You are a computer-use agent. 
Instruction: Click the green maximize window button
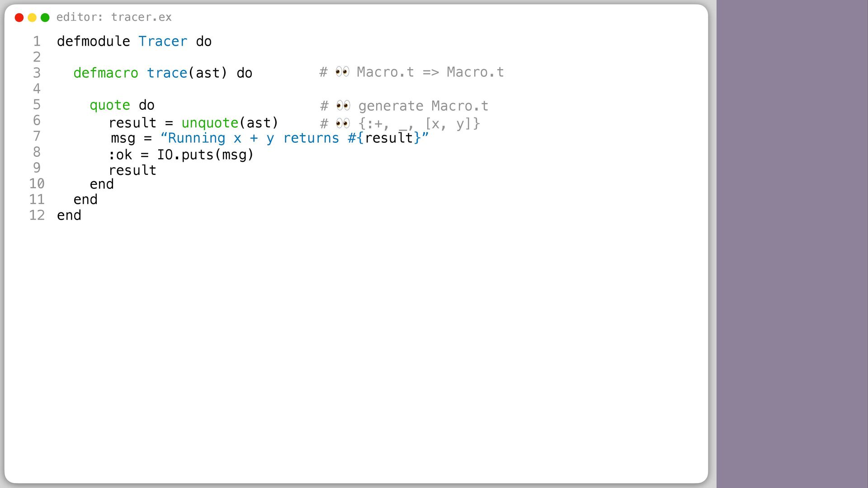click(45, 18)
